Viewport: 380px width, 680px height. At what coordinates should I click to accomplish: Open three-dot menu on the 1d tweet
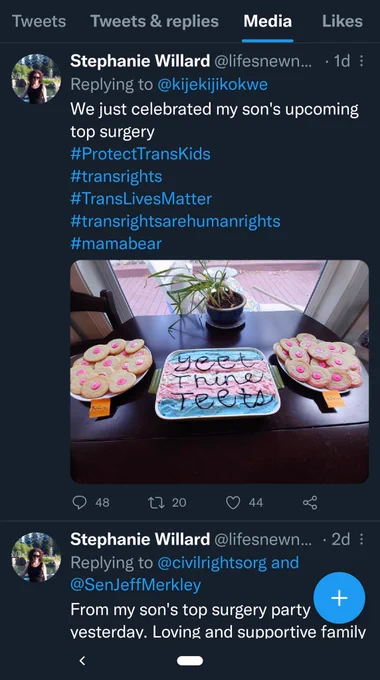(361, 61)
